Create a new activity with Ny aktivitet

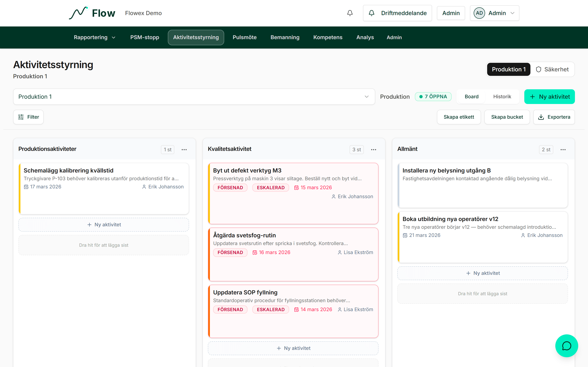[x=549, y=96]
